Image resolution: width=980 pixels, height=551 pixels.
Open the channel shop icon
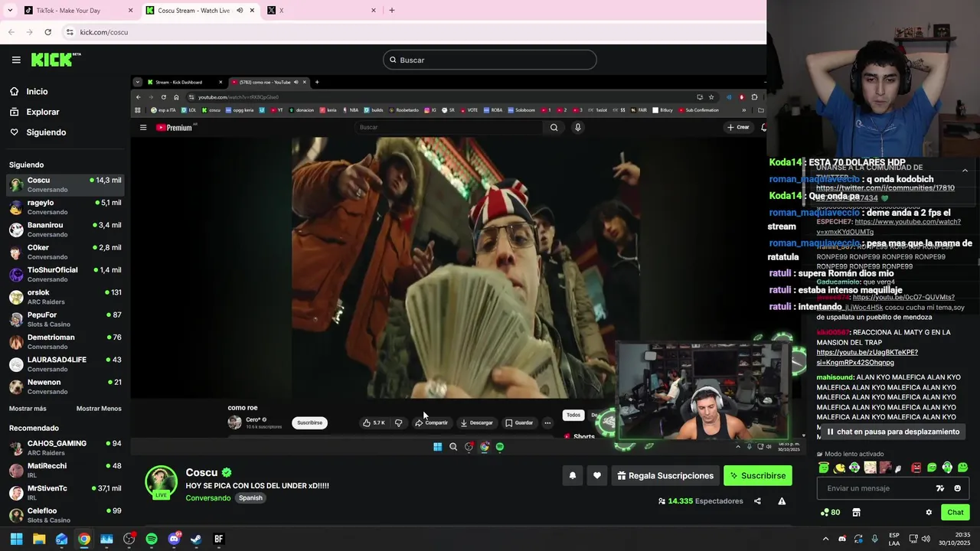(x=856, y=513)
